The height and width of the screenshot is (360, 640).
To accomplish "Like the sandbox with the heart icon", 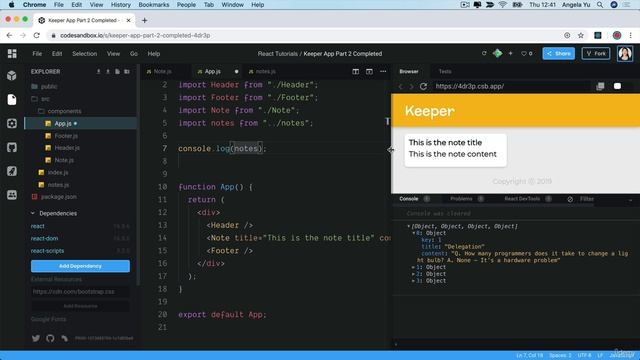I will [x=524, y=53].
